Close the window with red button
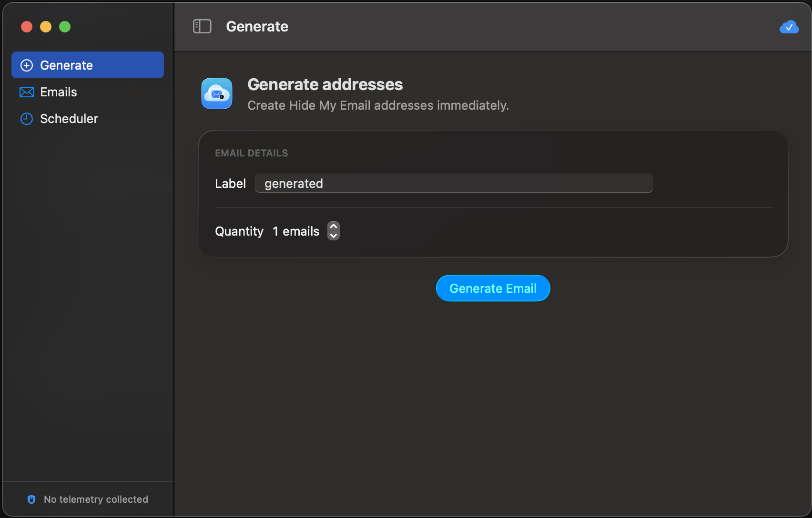Viewport: 812px width, 518px height. pyautogui.click(x=27, y=27)
